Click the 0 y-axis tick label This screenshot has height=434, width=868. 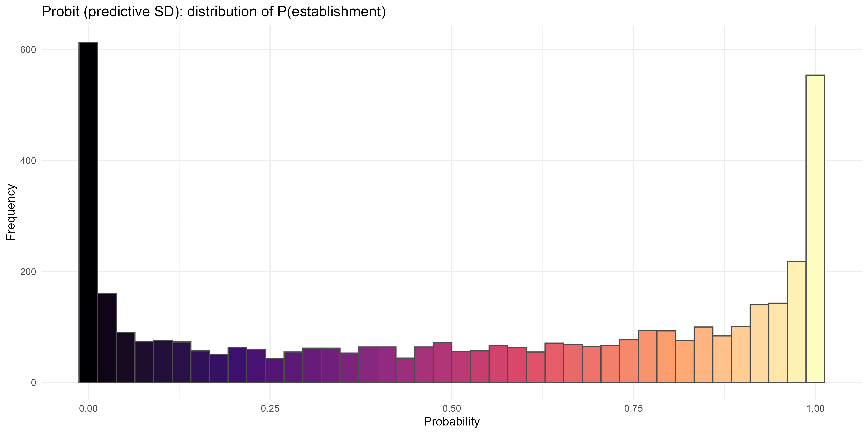(33, 382)
